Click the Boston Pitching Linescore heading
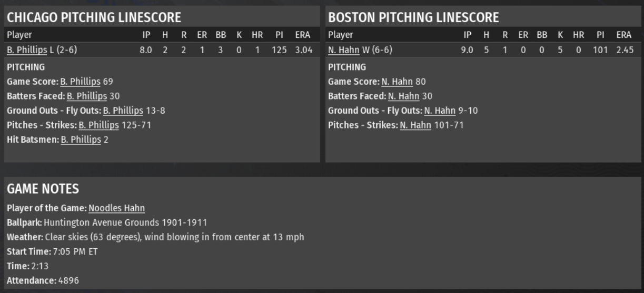644x293 pixels. click(413, 17)
